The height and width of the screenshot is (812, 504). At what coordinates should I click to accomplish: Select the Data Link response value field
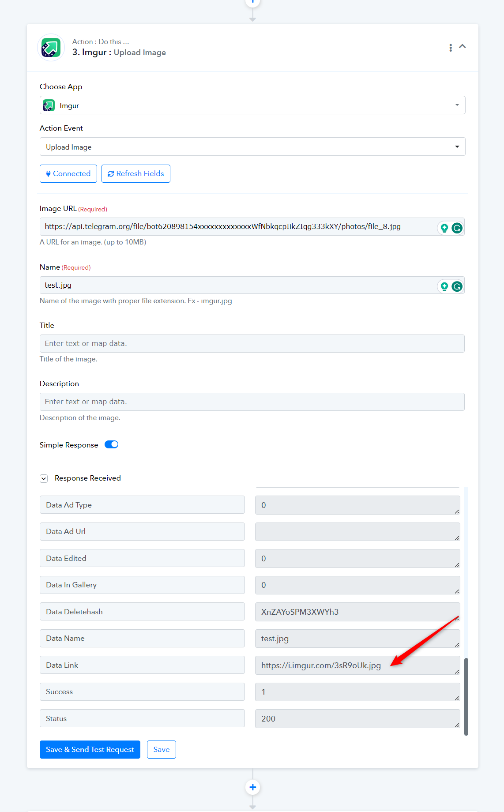(357, 665)
